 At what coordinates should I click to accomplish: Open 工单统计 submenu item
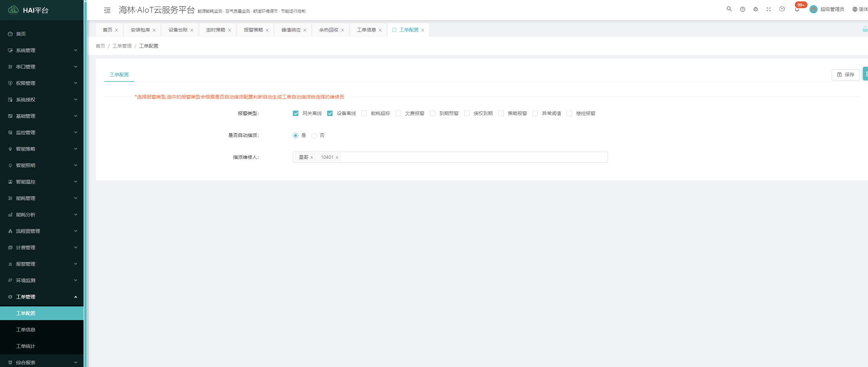coord(42,346)
